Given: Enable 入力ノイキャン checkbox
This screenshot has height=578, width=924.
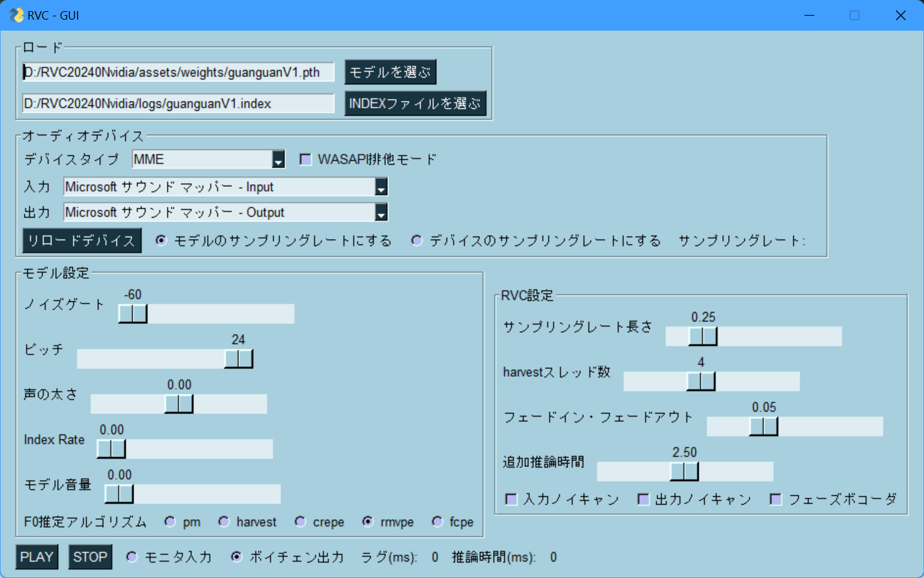Looking at the screenshot, I should pos(511,499).
